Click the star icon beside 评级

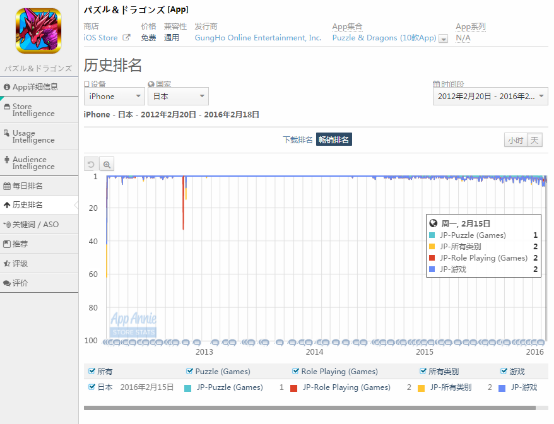[7, 263]
